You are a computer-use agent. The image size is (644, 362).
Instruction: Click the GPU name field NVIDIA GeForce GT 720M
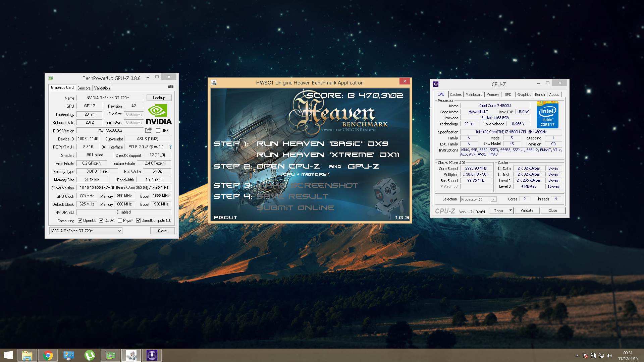pos(110,98)
